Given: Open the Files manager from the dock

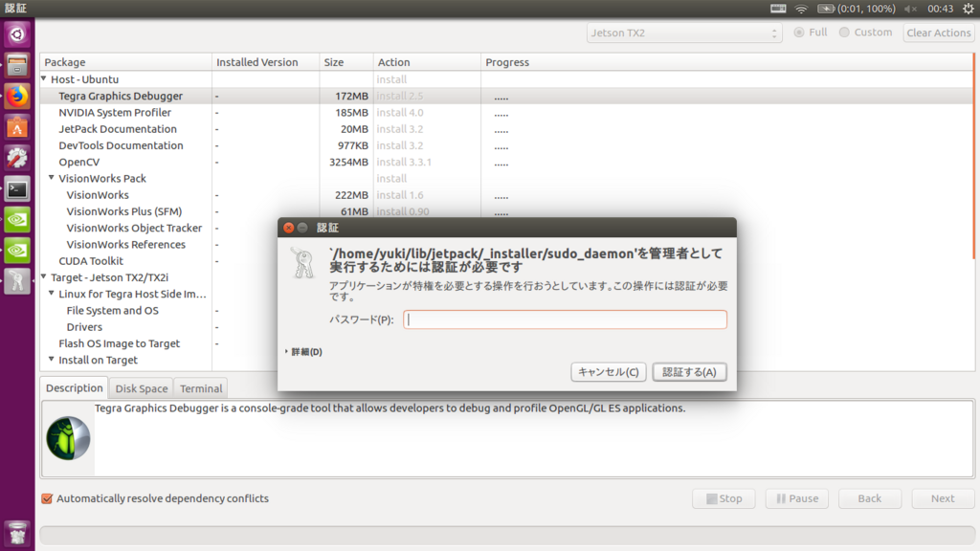Looking at the screenshot, I should click(x=17, y=65).
